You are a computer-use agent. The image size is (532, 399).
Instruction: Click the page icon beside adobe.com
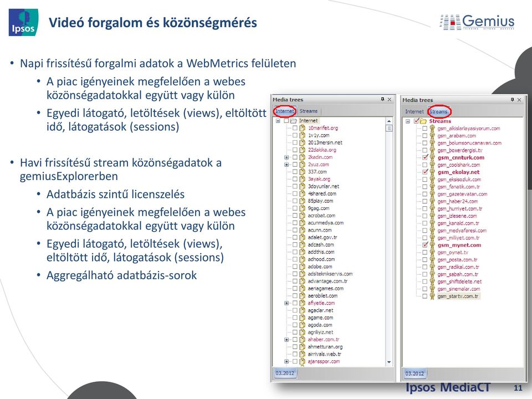pyautogui.click(x=303, y=267)
